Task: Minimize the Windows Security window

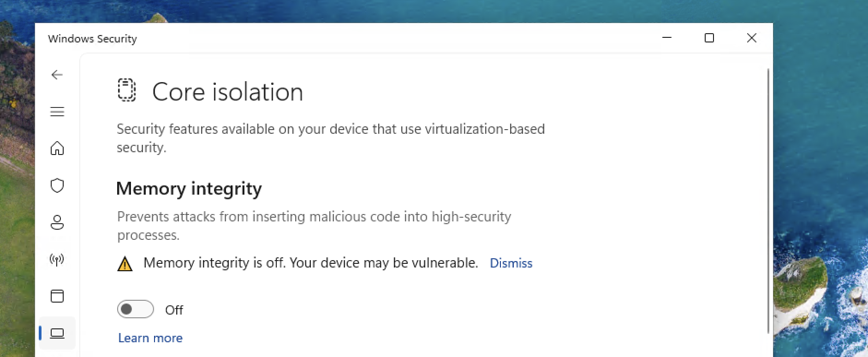Action: (667, 38)
